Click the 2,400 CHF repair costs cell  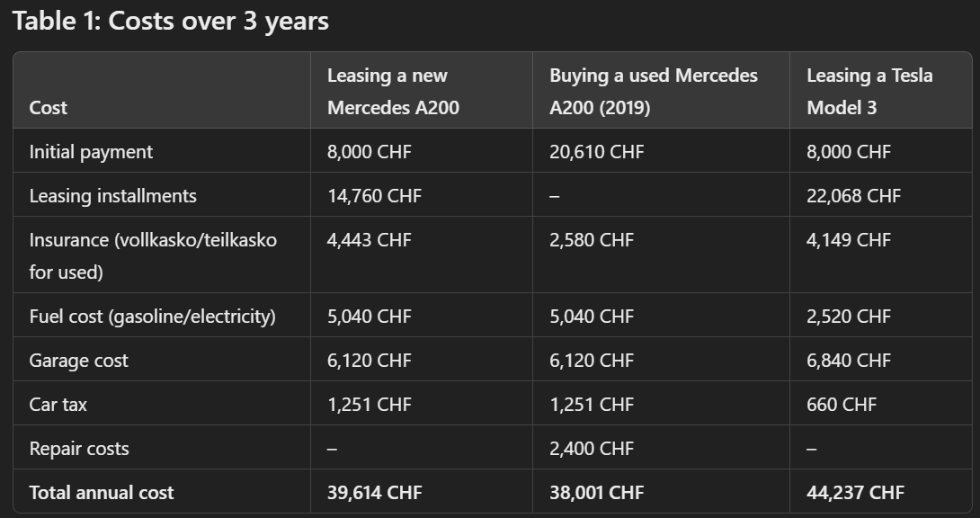592,449
